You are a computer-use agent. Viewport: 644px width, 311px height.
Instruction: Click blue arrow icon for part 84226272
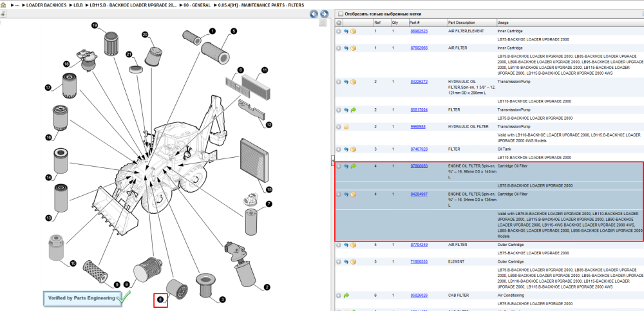coord(346,82)
